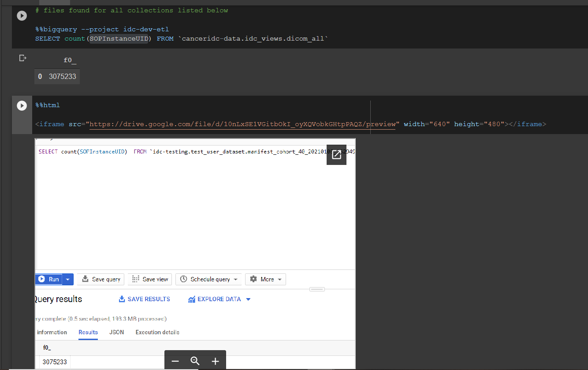
Task: Zoom out of the BigQuery preview
Action: pyautogui.click(x=175, y=361)
